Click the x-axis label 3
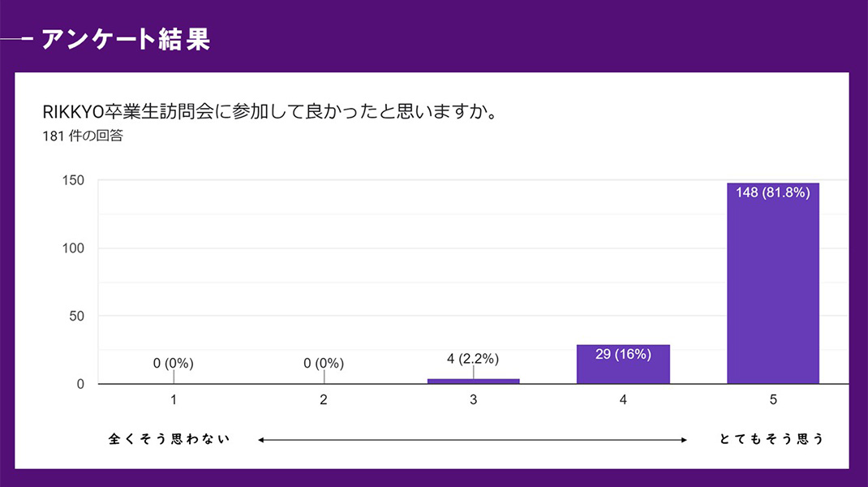 point(473,399)
